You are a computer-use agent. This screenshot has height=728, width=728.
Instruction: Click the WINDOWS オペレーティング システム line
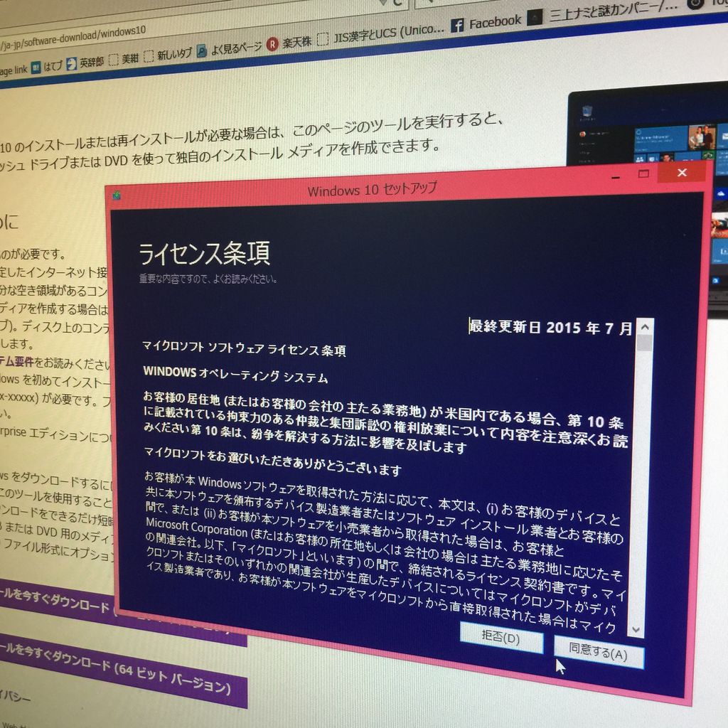(235, 374)
